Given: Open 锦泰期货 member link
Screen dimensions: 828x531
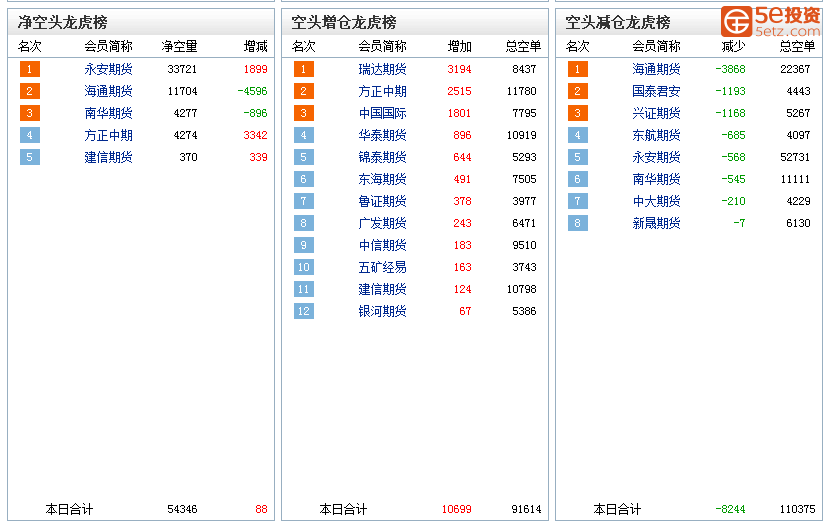Looking at the screenshot, I should 382,157.
